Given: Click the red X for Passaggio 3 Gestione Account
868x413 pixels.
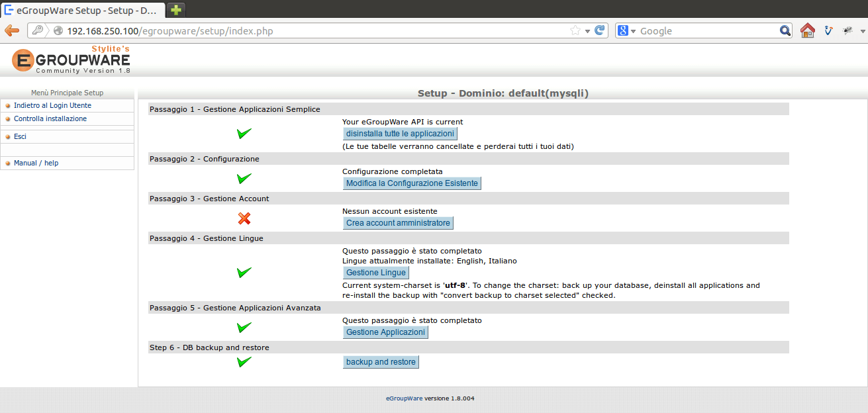Looking at the screenshot, I should tap(244, 218).
